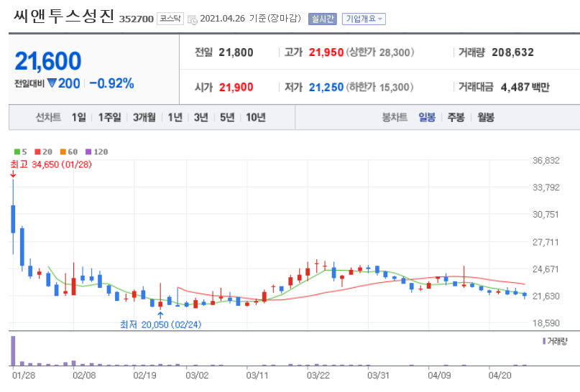Click the 선차트 label
This screenshot has width=580, height=392.
point(48,118)
